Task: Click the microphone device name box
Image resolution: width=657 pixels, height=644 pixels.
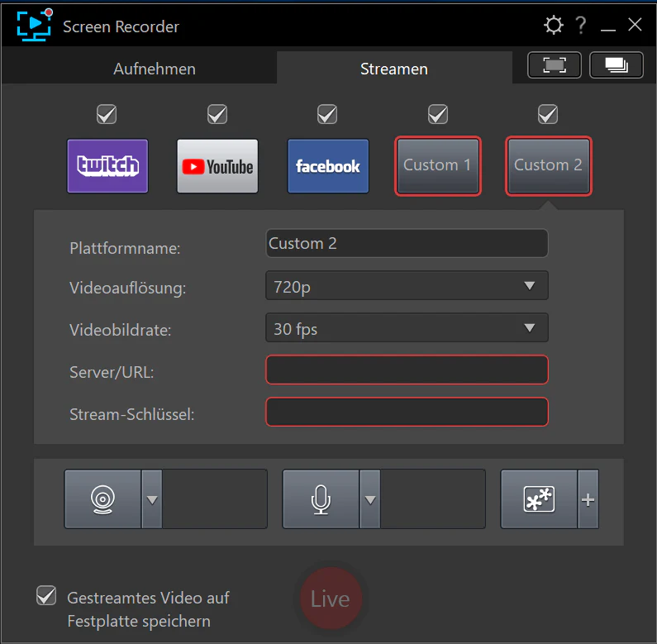Action: [x=433, y=499]
